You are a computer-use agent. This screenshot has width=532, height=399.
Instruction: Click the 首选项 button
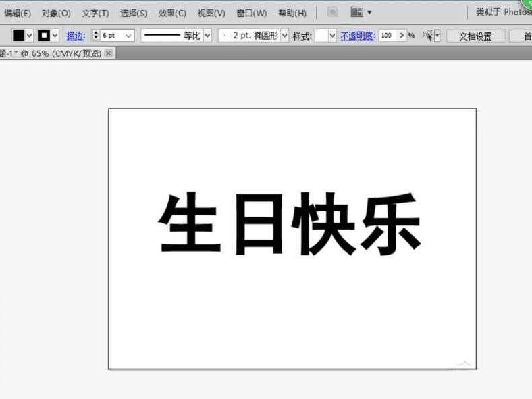tap(521, 36)
